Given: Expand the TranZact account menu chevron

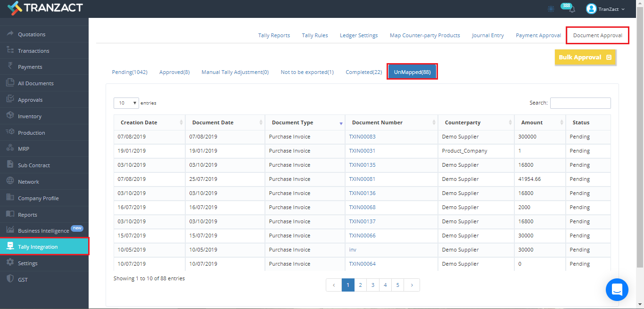Looking at the screenshot, I should [623, 9].
